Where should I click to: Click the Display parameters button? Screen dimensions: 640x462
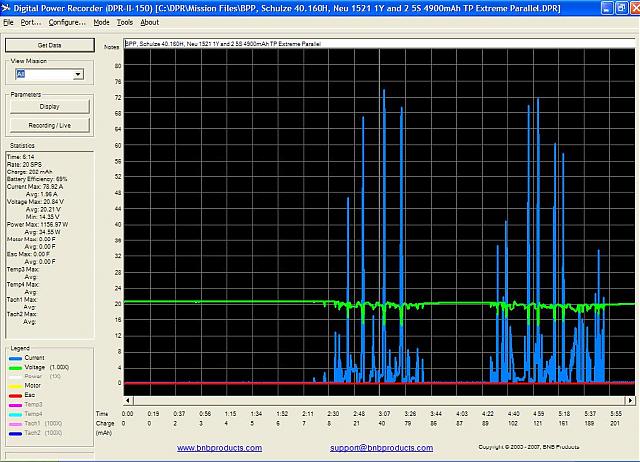pyautogui.click(x=49, y=106)
